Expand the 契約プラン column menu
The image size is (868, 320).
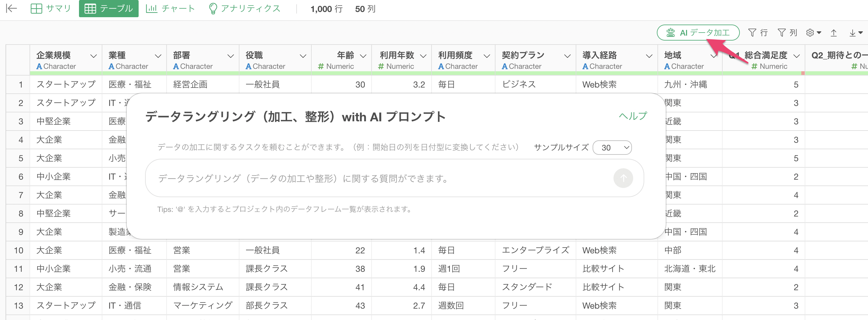567,56
